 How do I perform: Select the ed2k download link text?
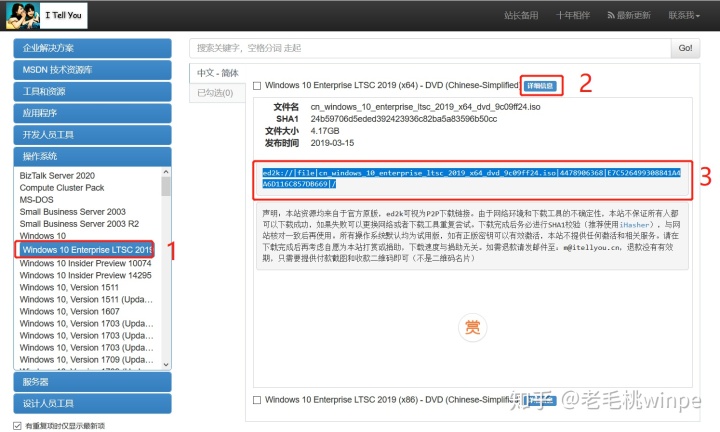coord(472,179)
